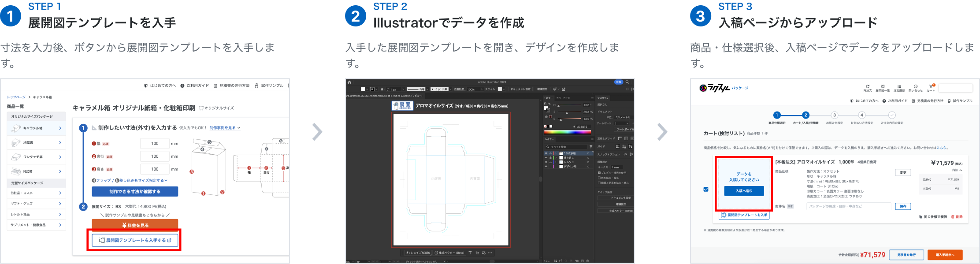Click the blue 共有 share button in Illustrator
The image size is (980, 264).
point(619,82)
